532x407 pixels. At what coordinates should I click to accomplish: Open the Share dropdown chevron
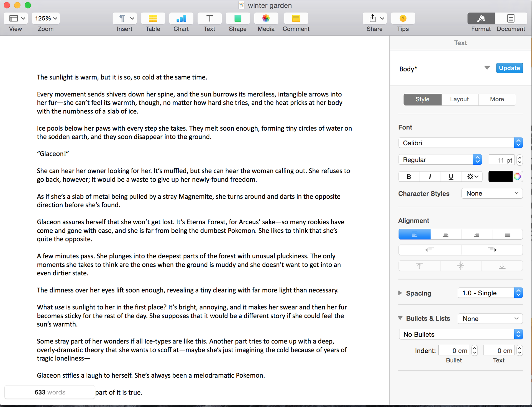tap(382, 19)
